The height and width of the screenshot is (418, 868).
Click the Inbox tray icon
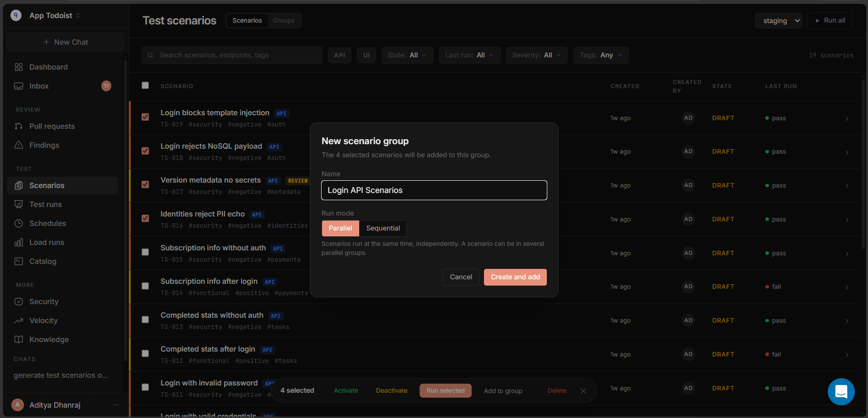(19, 86)
